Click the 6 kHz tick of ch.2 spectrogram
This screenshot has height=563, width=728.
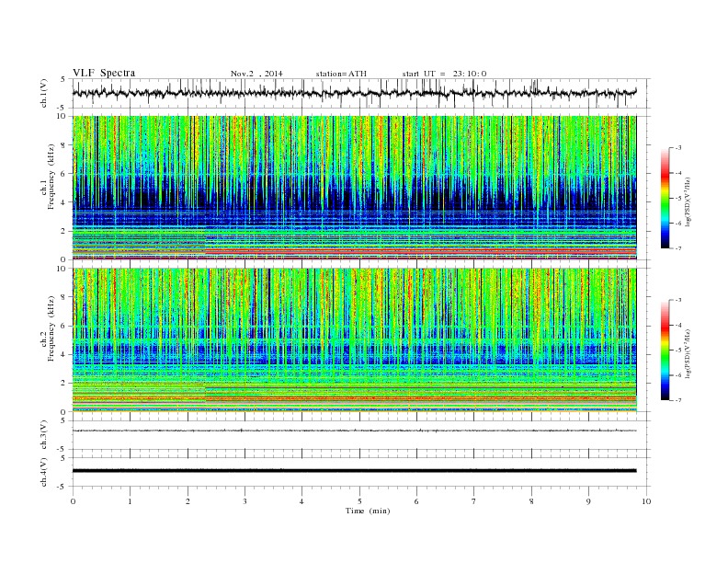[x=63, y=326]
